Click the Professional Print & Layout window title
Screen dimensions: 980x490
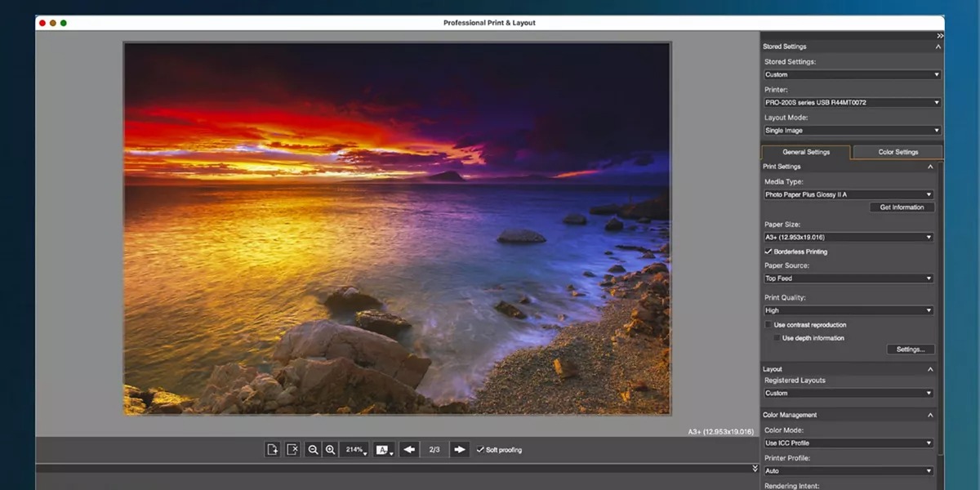tap(489, 23)
